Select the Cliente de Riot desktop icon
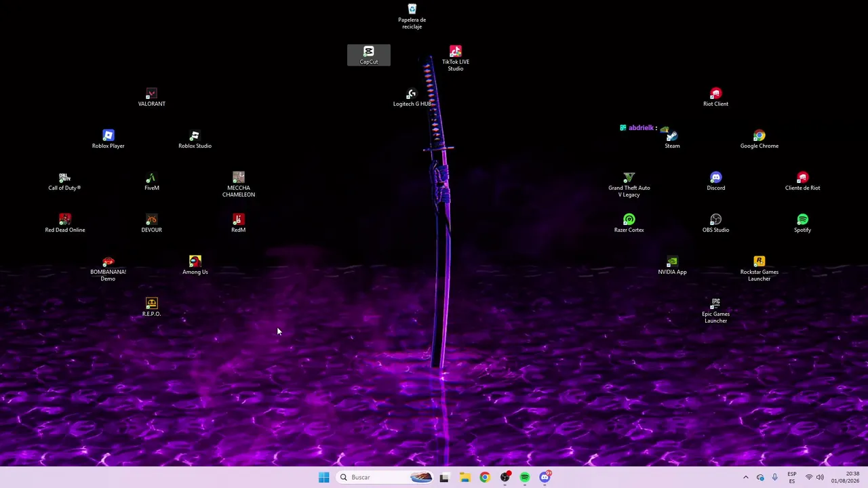The image size is (868, 488). pos(802,181)
